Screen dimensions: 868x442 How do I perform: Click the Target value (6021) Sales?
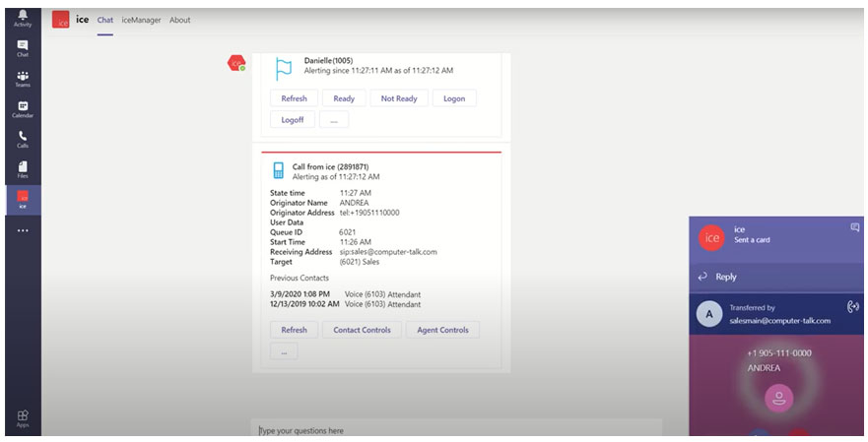pyautogui.click(x=360, y=262)
